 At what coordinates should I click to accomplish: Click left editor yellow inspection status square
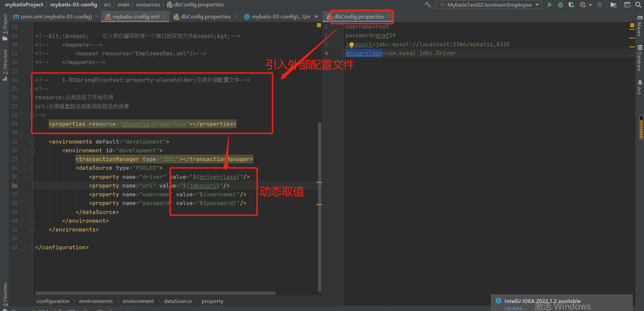pyautogui.click(x=319, y=25)
